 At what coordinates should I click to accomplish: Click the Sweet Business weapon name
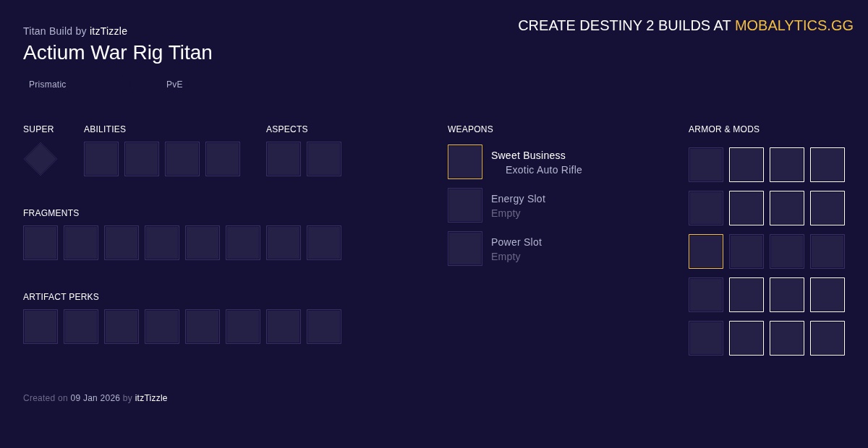tap(528, 155)
